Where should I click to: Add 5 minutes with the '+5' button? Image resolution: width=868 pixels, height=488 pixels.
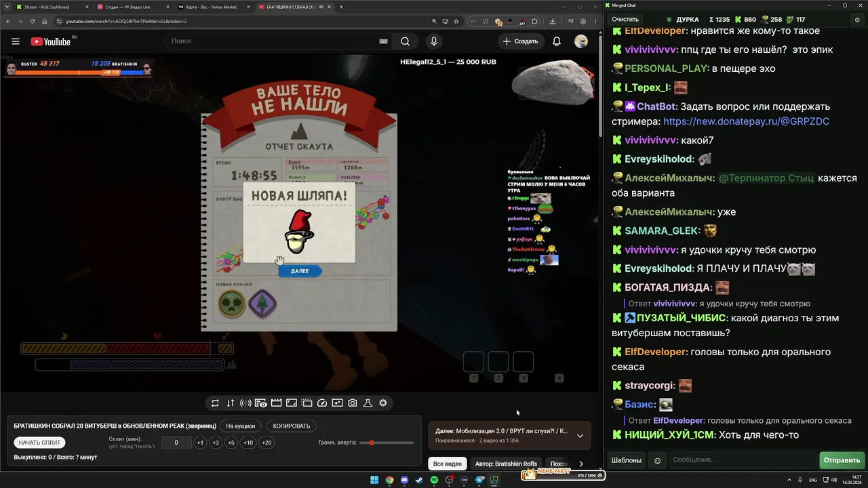tap(231, 443)
